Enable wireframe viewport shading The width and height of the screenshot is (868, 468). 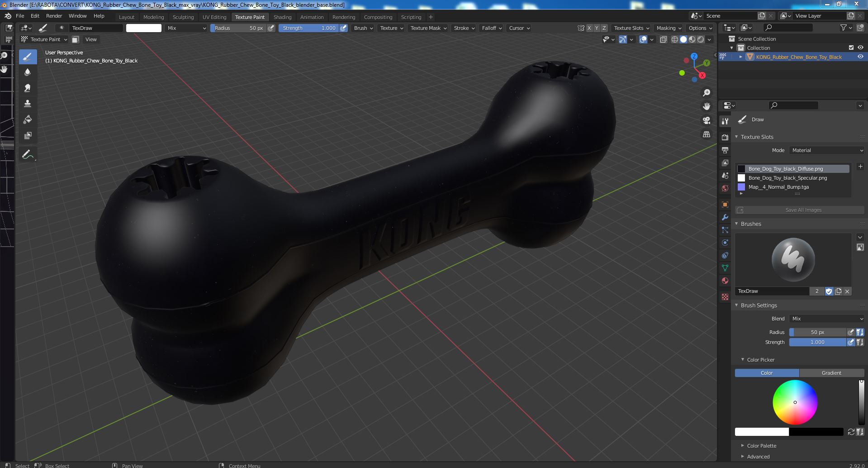click(675, 39)
